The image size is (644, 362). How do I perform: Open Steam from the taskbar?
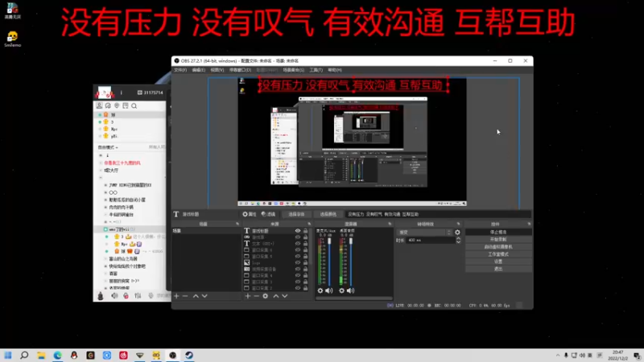(x=189, y=355)
